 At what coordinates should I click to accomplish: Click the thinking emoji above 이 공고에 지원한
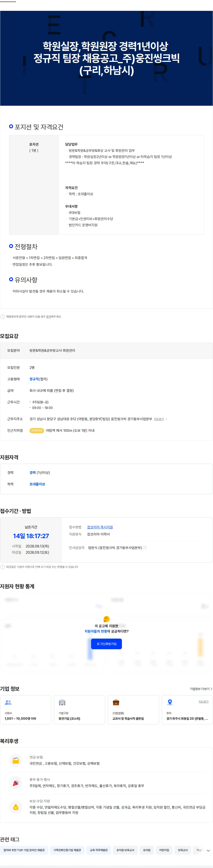click(x=106, y=619)
